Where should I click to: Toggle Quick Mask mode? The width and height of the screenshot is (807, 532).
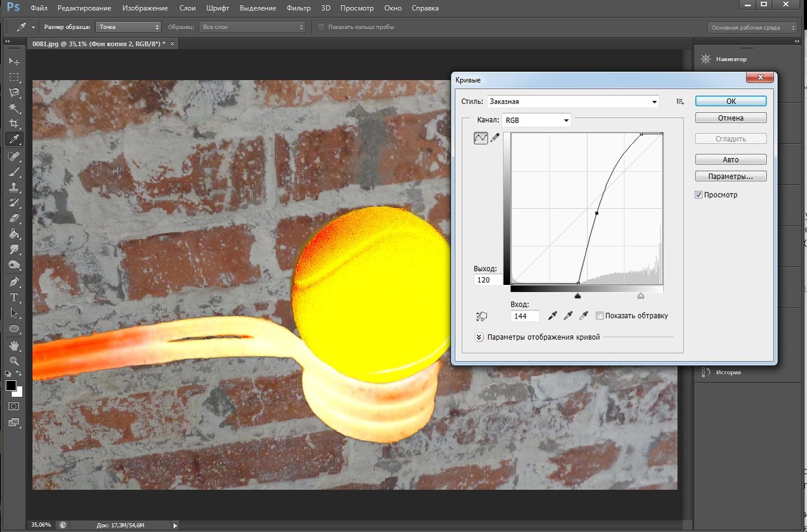pyautogui.click(x=14, y=407)
